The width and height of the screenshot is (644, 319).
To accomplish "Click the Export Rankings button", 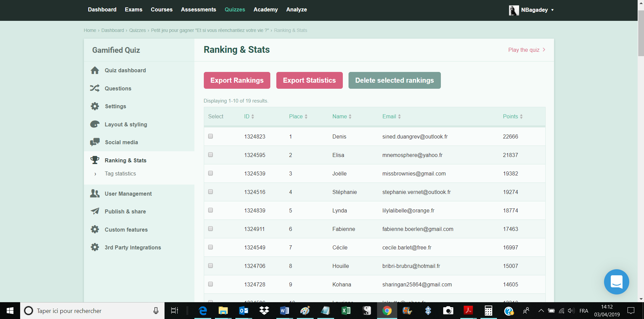I will (x=237, y=80).
